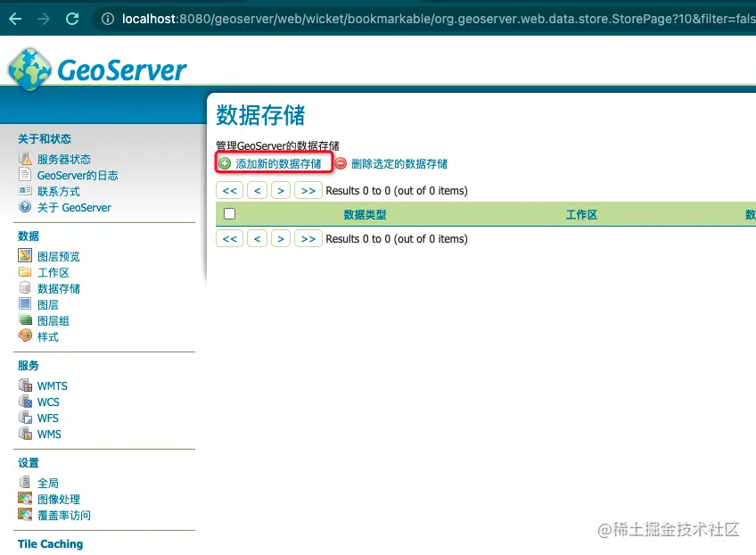This screenshot has width=756, height=555.
Task: Click bottom << first page button
Action: coord(229,238)
